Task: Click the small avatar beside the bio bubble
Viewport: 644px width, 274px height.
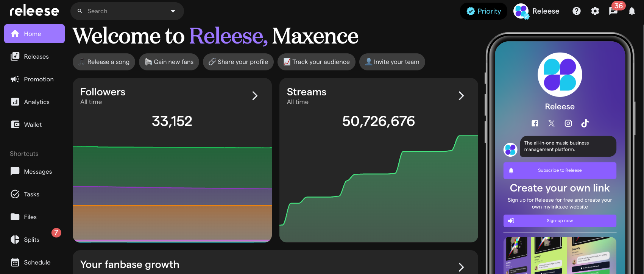Action: pos(510,149)
